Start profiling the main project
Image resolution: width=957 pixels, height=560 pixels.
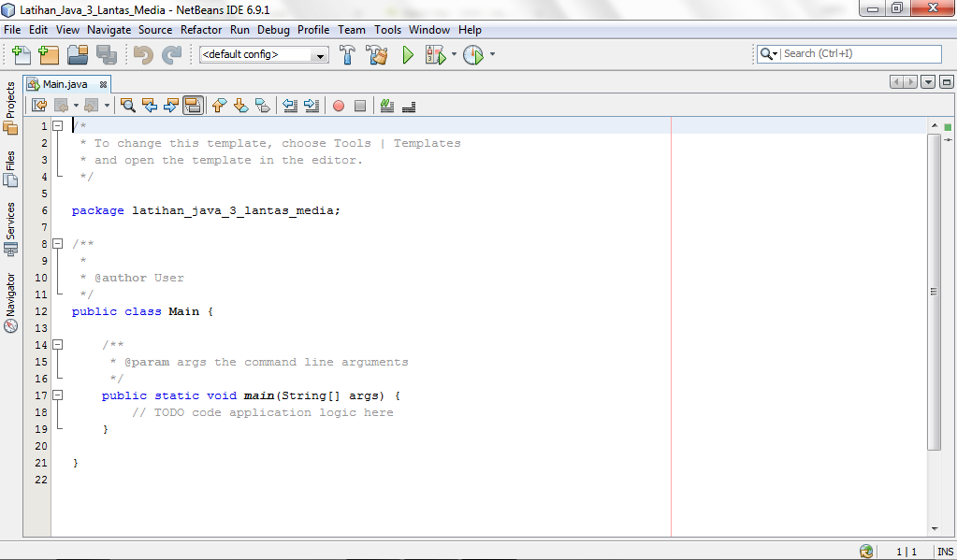point(475,54)
